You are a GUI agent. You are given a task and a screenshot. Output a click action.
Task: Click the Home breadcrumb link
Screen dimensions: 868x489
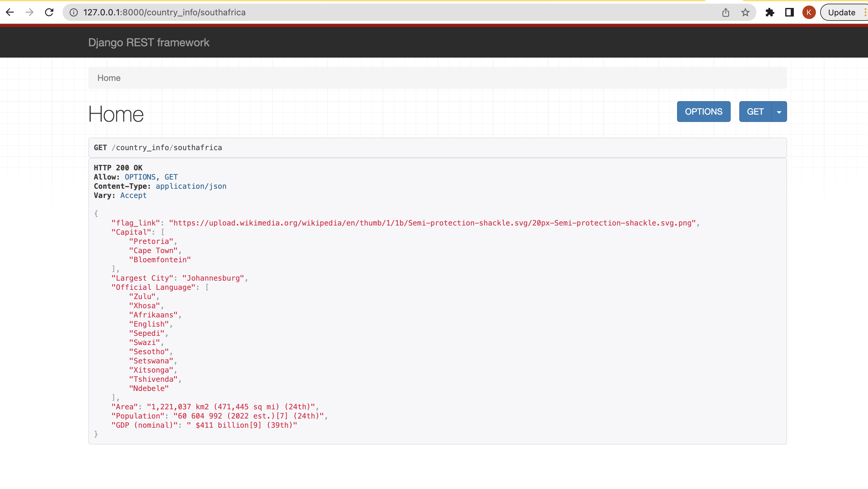pos(109,78)
